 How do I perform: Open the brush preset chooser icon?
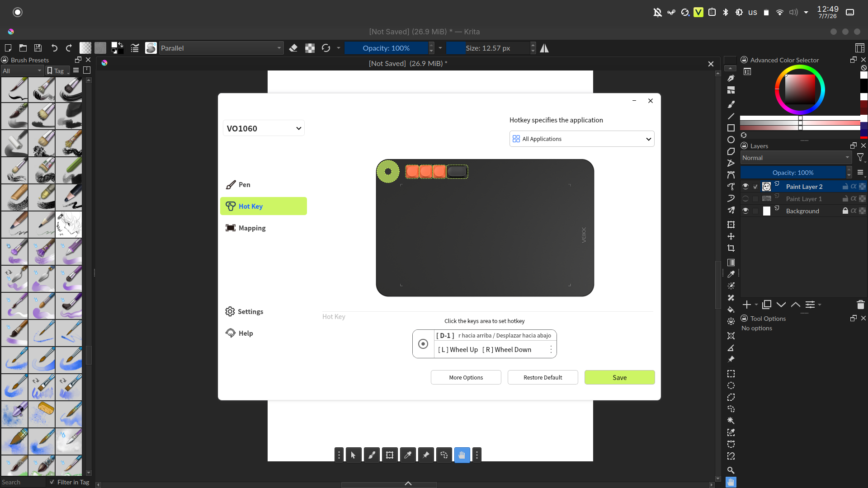151,48
